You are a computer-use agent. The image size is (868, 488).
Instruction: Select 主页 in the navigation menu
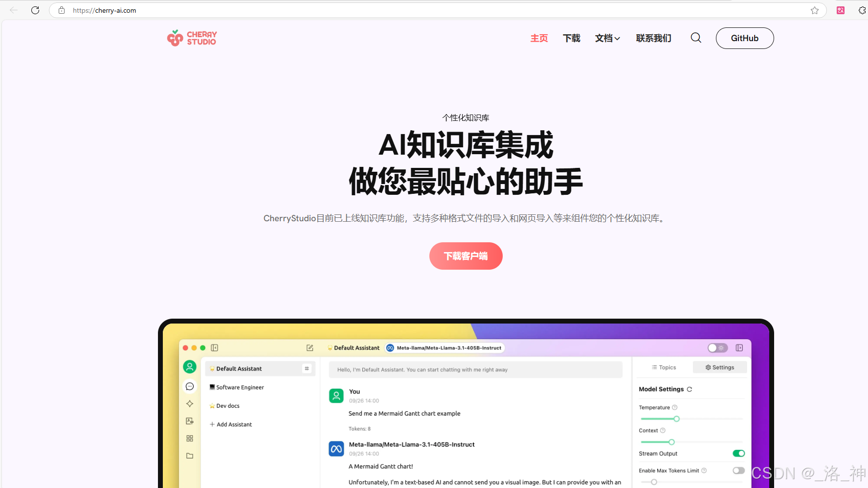[x=539, y=38]
